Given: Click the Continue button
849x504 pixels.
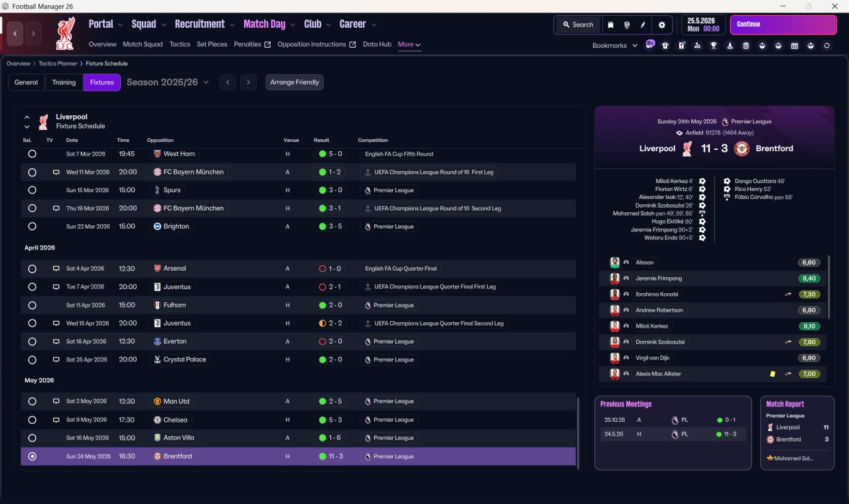Looking at the screenshot, I should 783,25.
